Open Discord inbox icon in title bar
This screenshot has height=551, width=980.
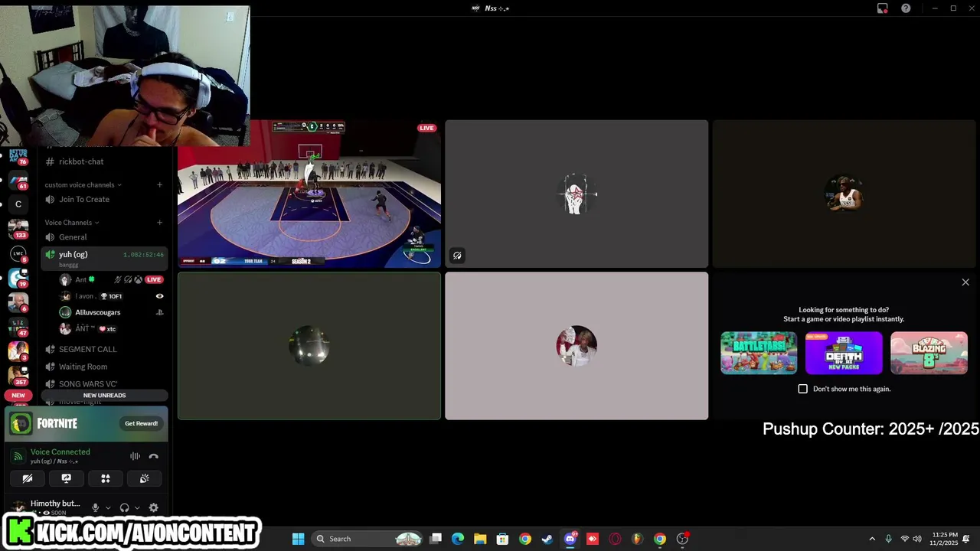click(883, 8)
